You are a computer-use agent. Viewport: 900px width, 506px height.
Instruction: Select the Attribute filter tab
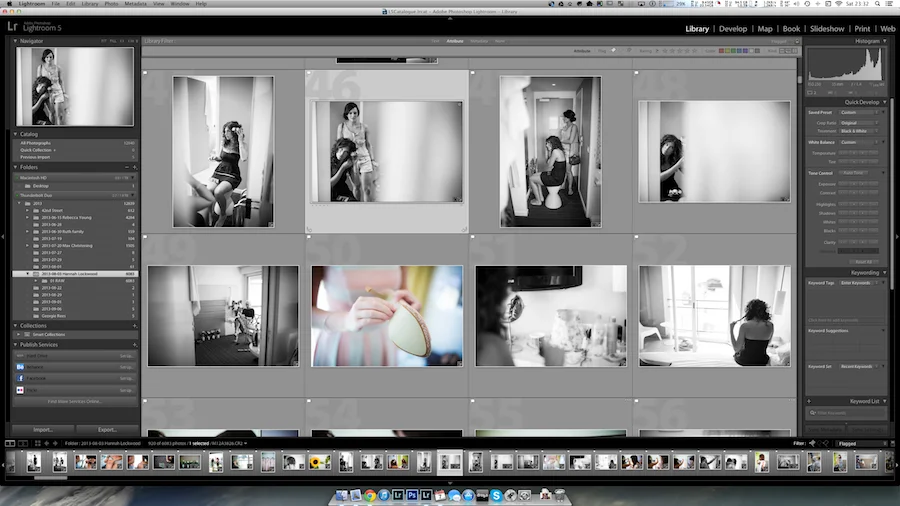coord(455,41)
